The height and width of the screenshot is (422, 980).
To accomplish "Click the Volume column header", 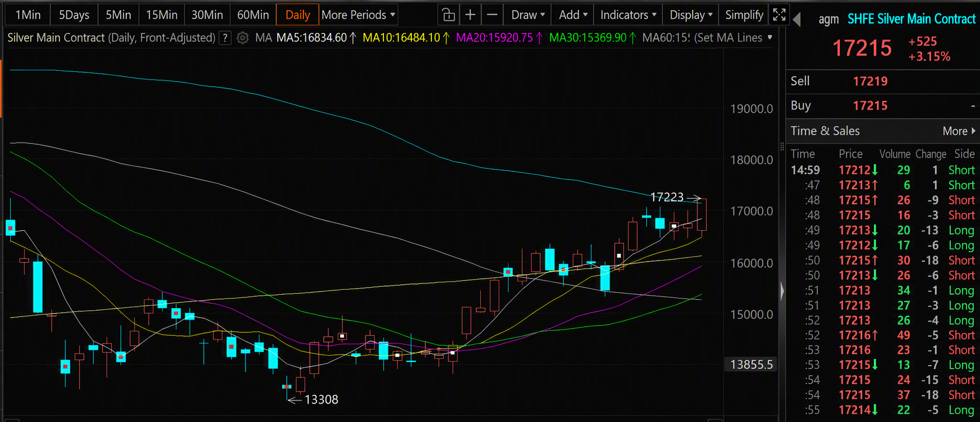I will [895, 154].
